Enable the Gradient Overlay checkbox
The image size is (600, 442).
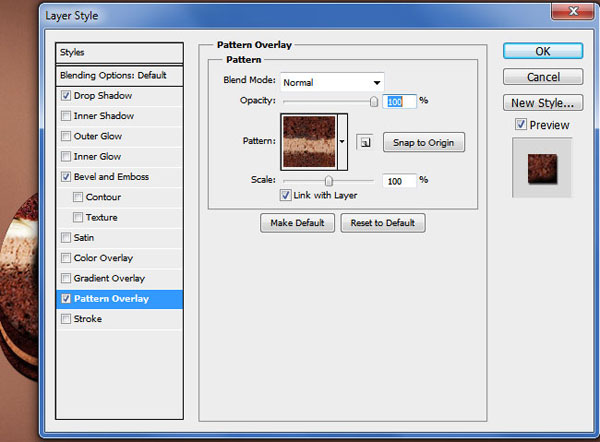tap(66, 278)
